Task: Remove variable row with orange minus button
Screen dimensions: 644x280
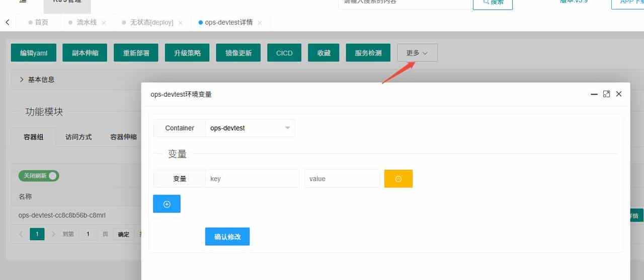Action: [x=398, y=179]
